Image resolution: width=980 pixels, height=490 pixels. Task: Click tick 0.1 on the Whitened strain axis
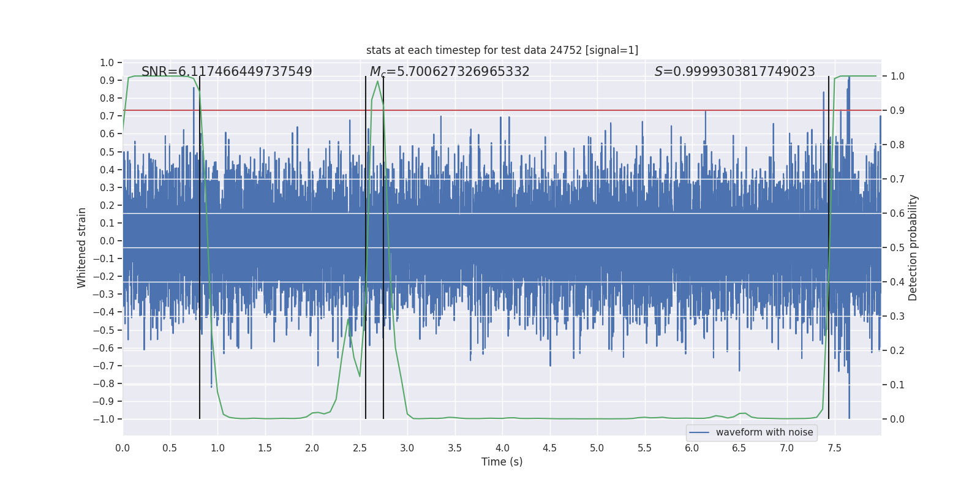tap(107, 223)
